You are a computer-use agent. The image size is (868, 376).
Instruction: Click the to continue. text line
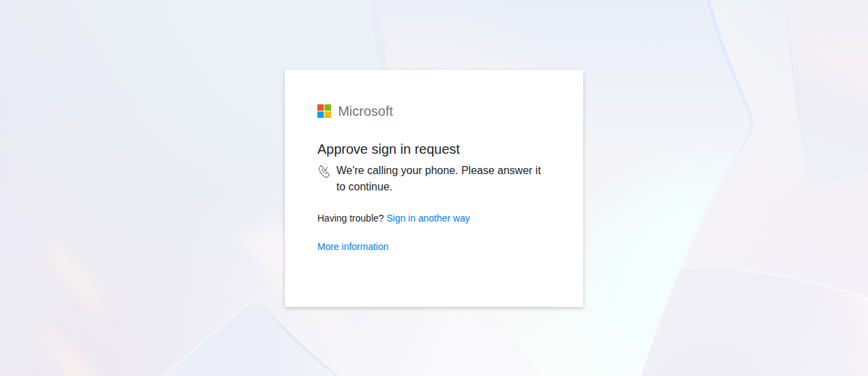click(364, 186)
